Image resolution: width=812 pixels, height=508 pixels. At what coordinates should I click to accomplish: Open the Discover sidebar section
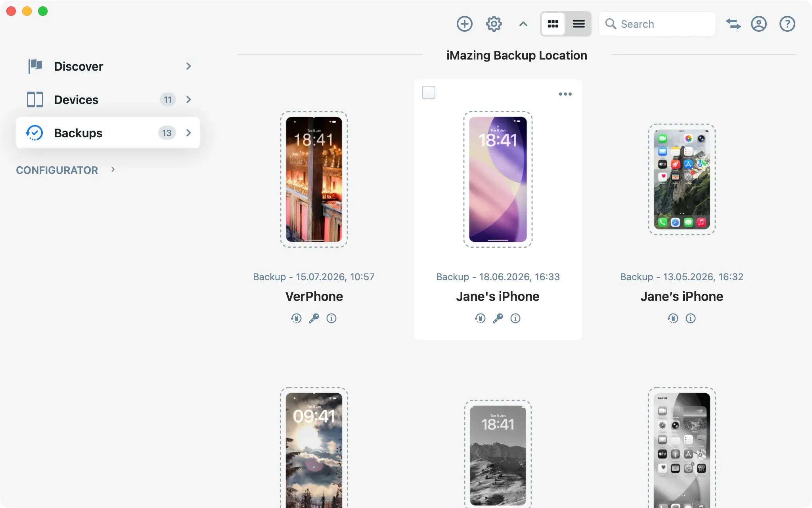(x=108, y=66)
